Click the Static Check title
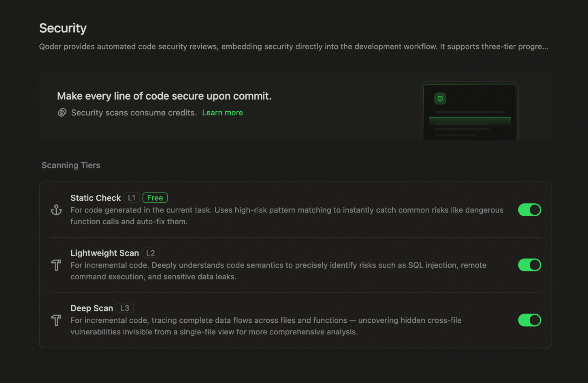This screenshot has height=383, width=588. tap(96, 198)
